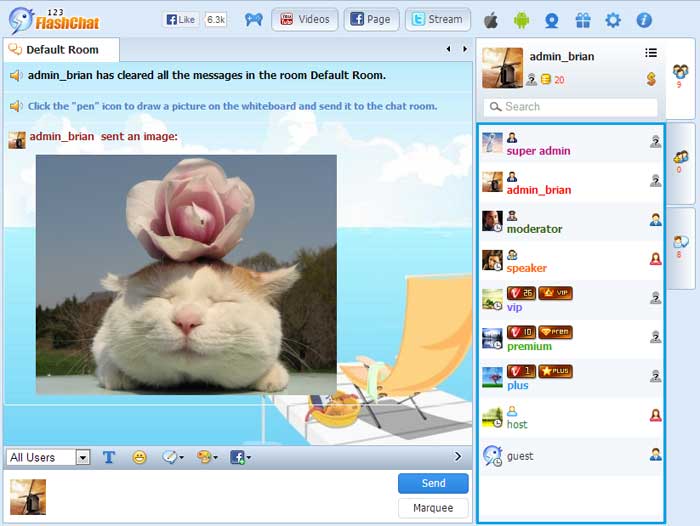Screen dimensions: 700x526
Task: Select admin_brian in user list
Action: 571,183
